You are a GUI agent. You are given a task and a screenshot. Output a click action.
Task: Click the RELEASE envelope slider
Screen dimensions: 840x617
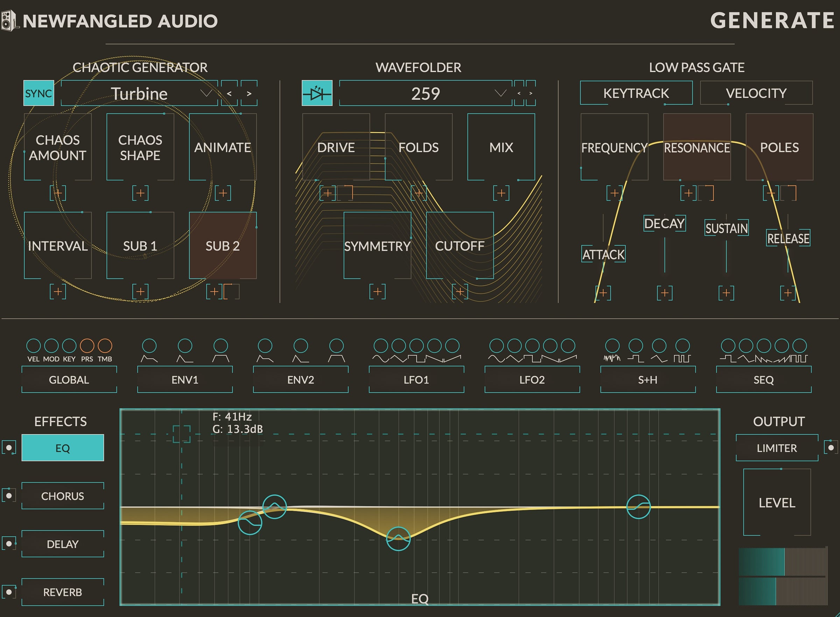click(x=788, y=238)
